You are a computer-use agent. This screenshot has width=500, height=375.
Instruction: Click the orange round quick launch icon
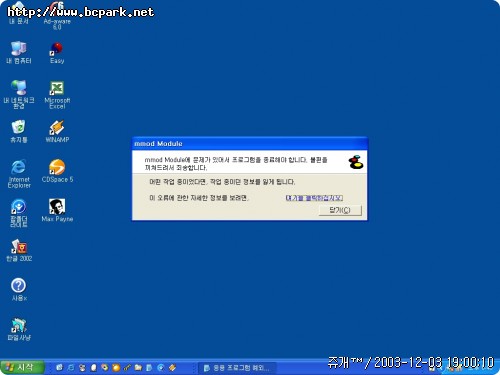coord(116,368)
